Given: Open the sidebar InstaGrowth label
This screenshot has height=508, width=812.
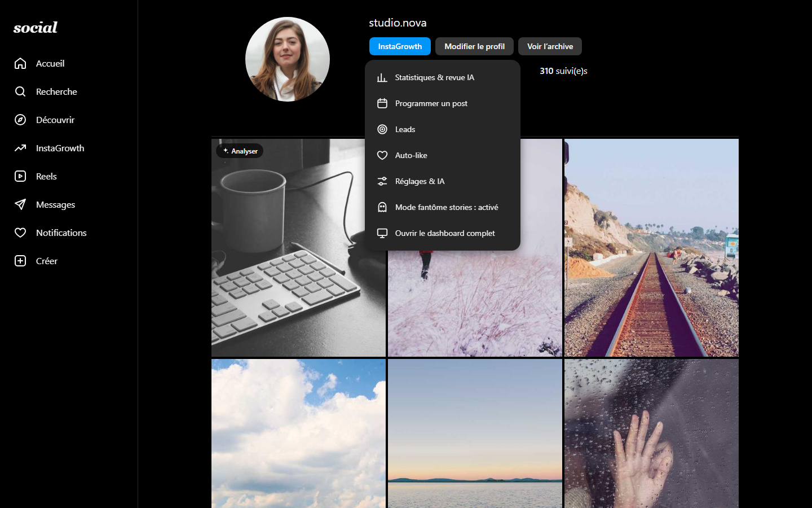Looking at the screenshot, I should (60, 148).
